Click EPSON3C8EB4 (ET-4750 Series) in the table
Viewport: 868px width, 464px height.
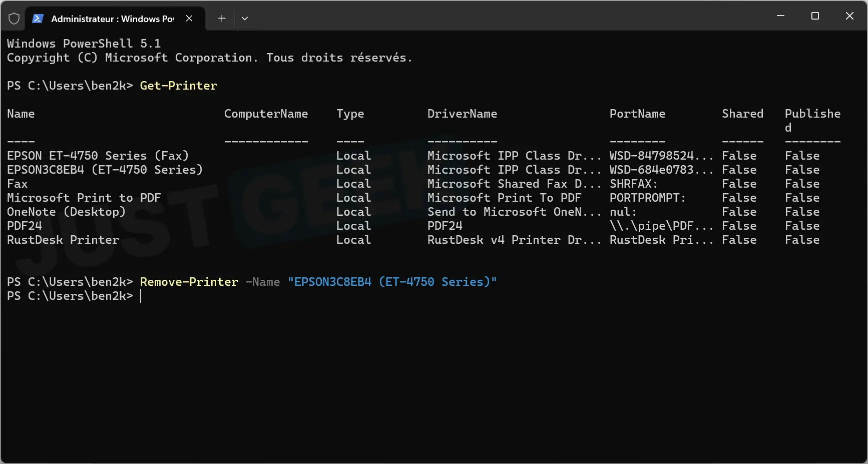click(105, 170)
